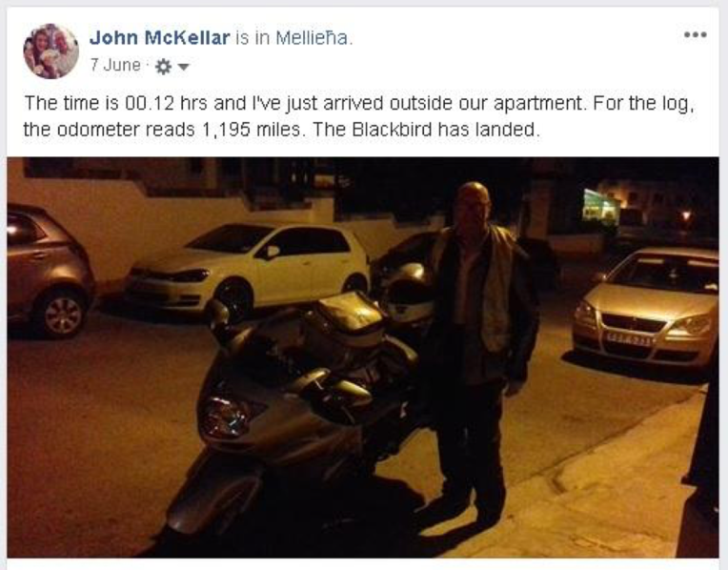Click the parked car at photo's left edge

(x=49, y=272)
